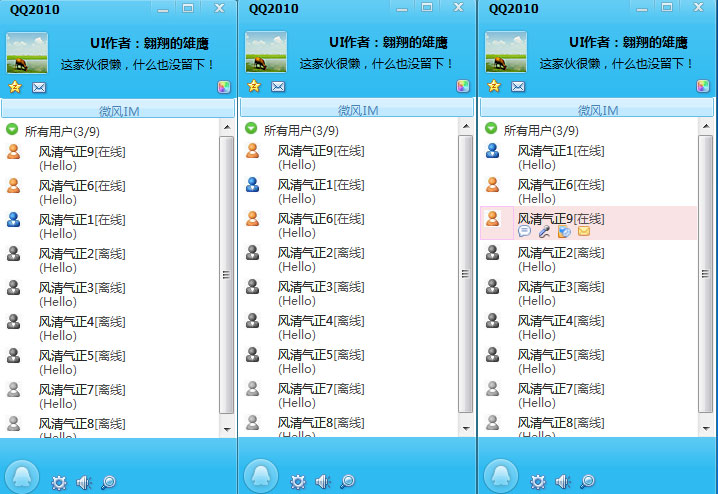Click chat bubble icon under 风清气正9 in right window
This screenshot has width=718, height=494.
click(524, 232)
